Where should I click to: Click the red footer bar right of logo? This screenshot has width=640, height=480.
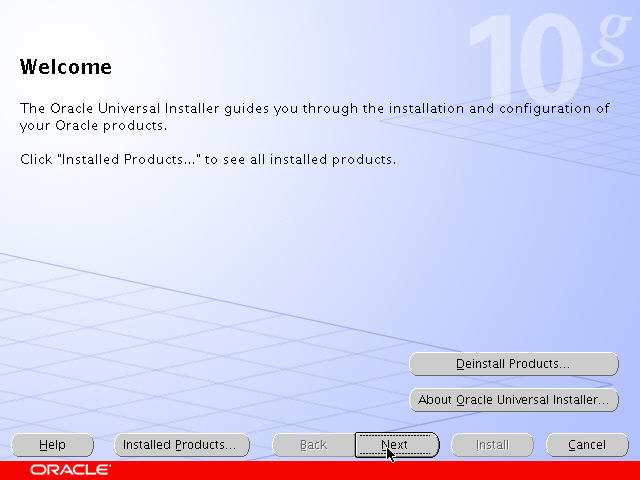375,470
